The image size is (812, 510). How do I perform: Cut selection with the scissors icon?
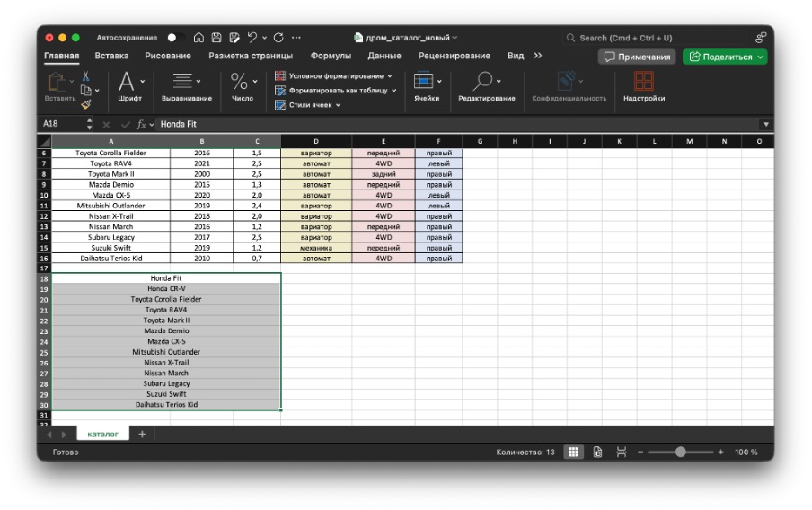coord(86,76)
